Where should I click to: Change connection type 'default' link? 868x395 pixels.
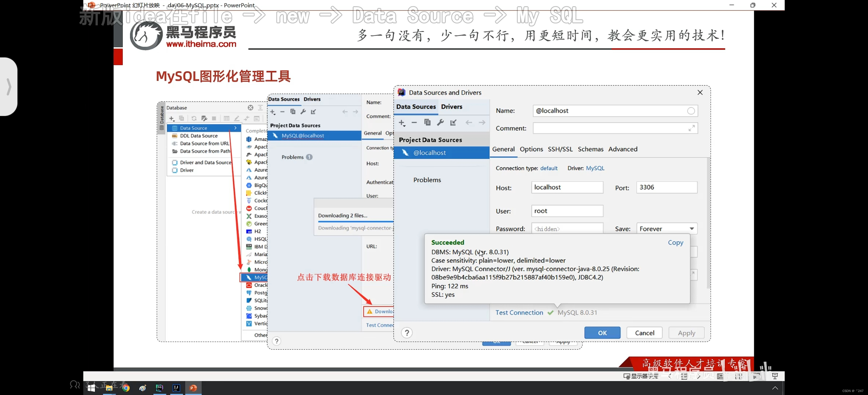pos(549,168)
